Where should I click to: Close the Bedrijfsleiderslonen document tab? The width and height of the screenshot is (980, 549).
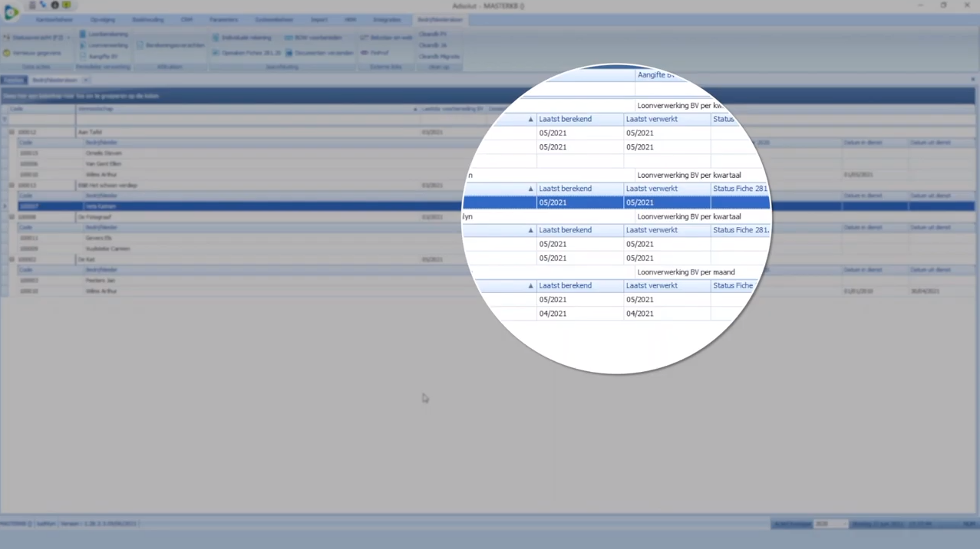tap(85, 80)
